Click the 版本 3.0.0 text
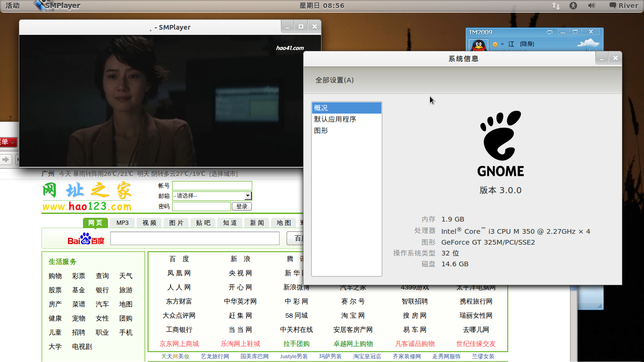 coord(501,190)
